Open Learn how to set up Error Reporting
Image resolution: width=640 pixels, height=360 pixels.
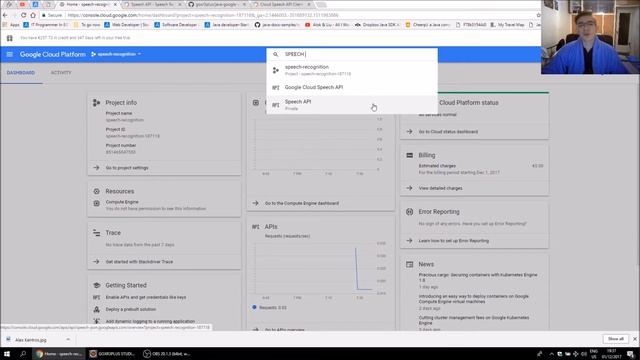pyautogui.click(x=453, y=241)
